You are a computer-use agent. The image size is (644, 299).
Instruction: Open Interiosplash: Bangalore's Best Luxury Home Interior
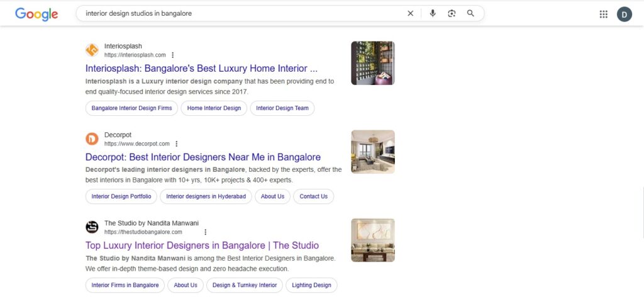201,68
